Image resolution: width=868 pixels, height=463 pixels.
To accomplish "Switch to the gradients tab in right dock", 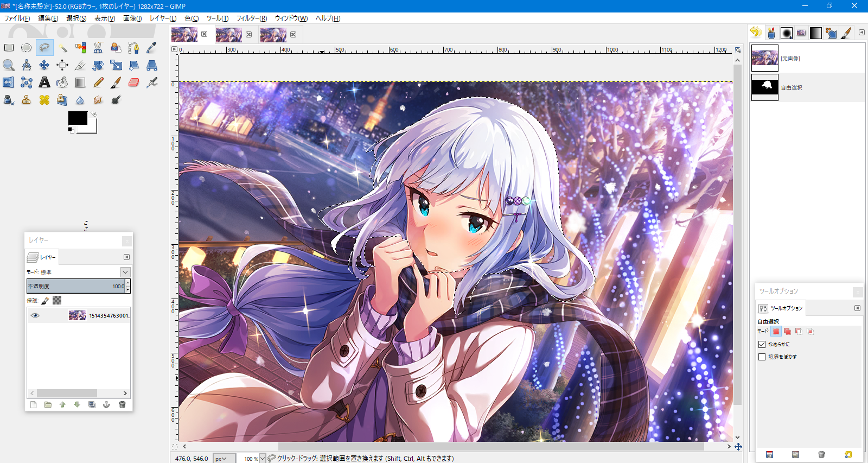I will click(816, 33).
